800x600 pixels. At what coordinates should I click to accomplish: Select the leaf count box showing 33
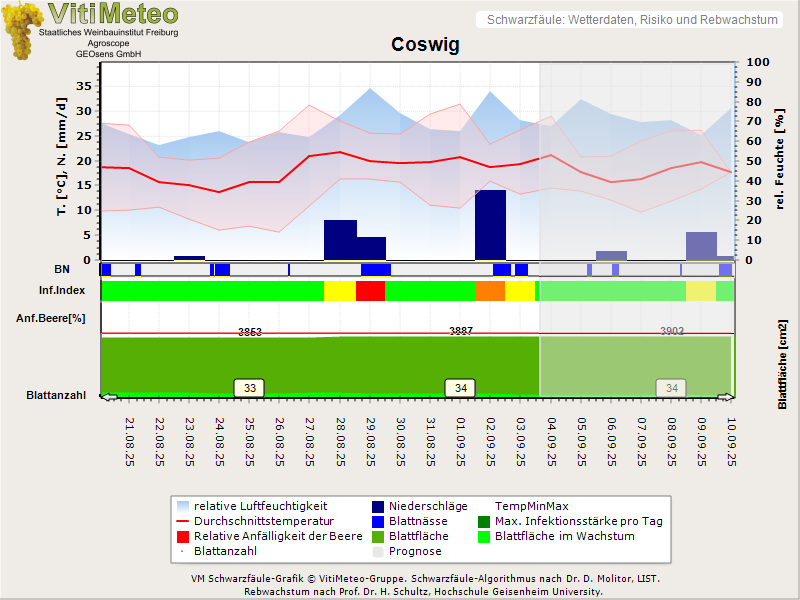coord(249,388)
